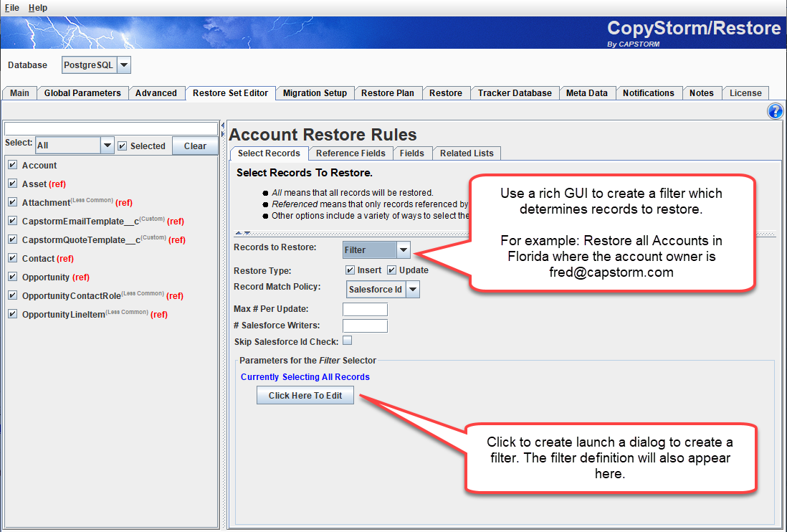Toggle OpportunityContactRole checkbox
Viewport: 787px width, 532px height.
point(13,295)
